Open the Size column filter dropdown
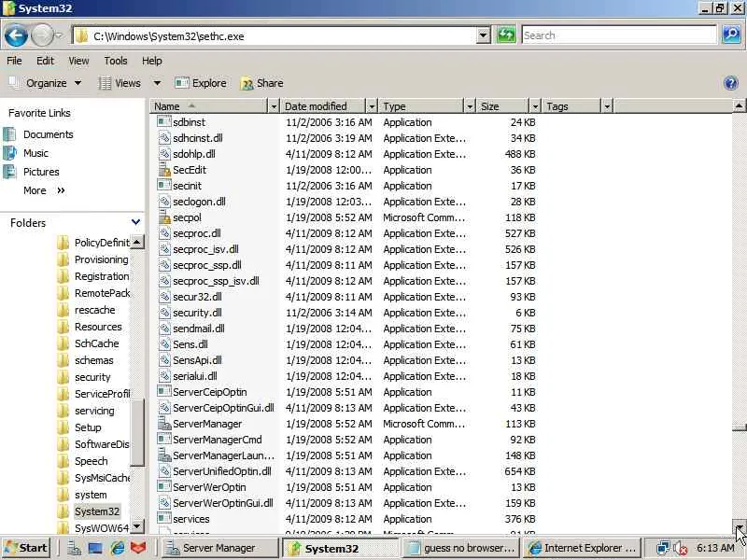Image resolution: width=747 pixels, height=560 pixels. (x=535, y=106)
